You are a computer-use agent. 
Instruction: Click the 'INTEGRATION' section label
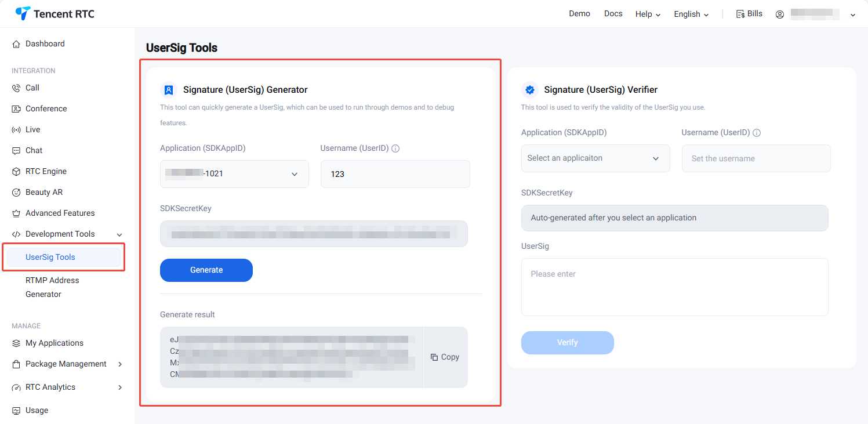pyautogui.click(x=34, y=71)
